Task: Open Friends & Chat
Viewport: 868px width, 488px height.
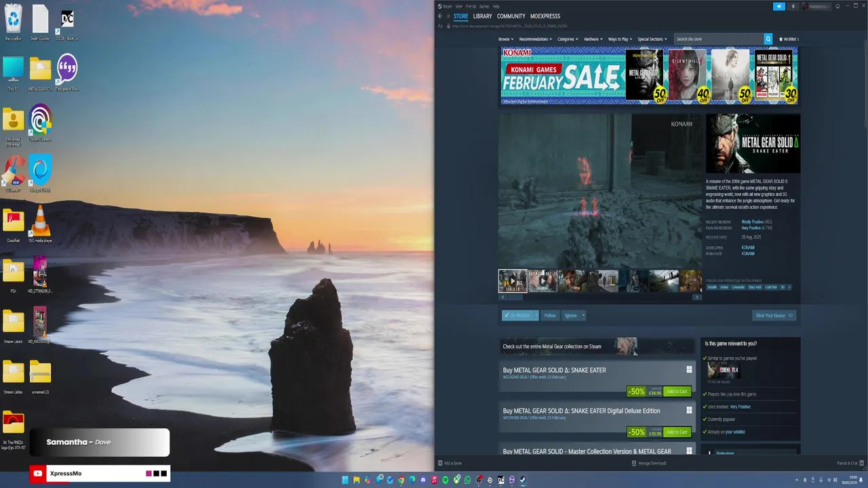Action: [x=850, y=463]
